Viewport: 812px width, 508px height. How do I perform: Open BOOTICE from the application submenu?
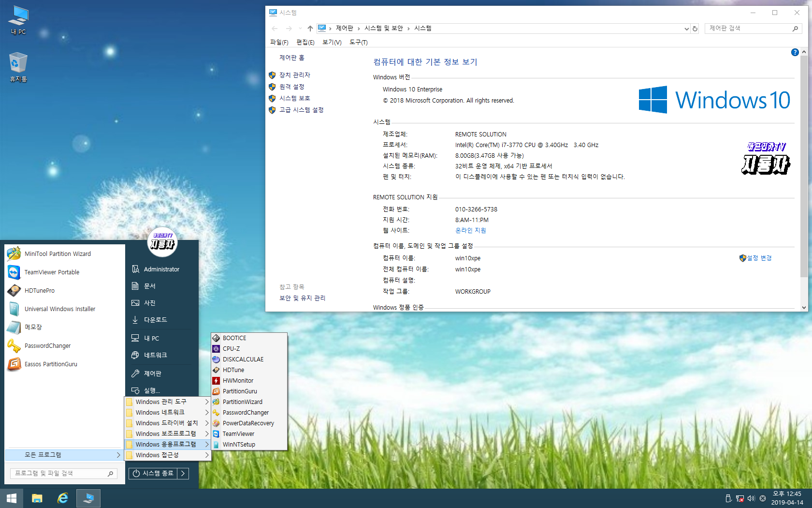click(x=249, y=338)
